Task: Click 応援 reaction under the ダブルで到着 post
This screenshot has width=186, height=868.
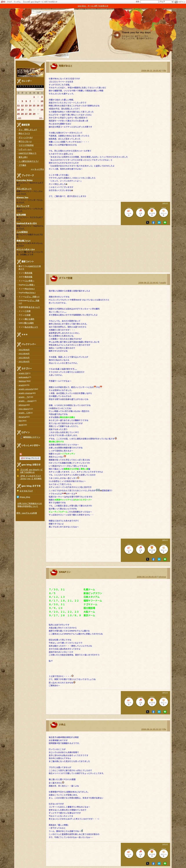Action: click(x=140, y=549)
